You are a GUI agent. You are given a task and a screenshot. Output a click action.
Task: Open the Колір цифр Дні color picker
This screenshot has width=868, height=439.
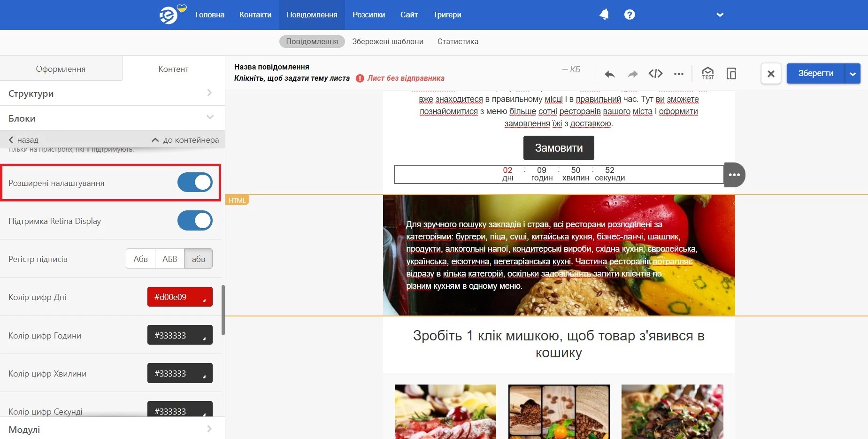coord(180,297)
